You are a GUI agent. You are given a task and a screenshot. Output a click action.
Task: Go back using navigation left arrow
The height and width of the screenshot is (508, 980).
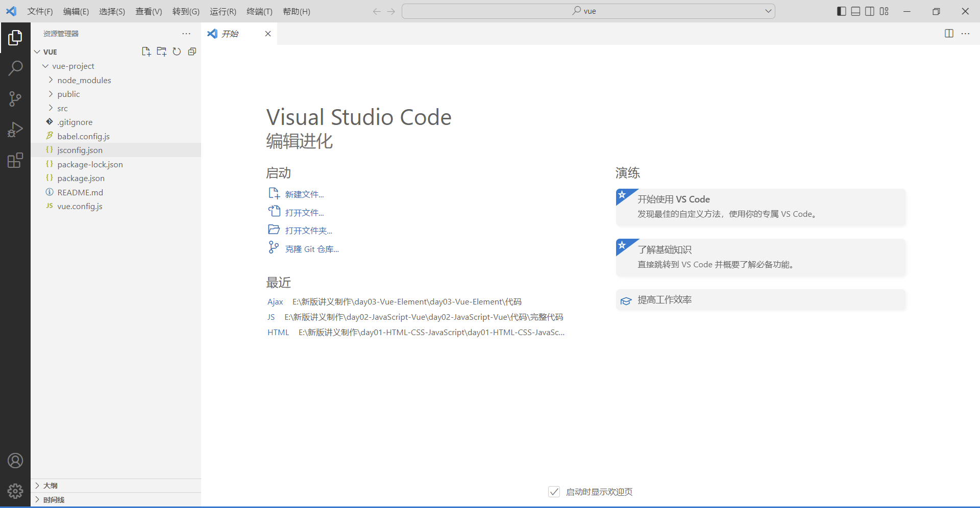point(377,11)
